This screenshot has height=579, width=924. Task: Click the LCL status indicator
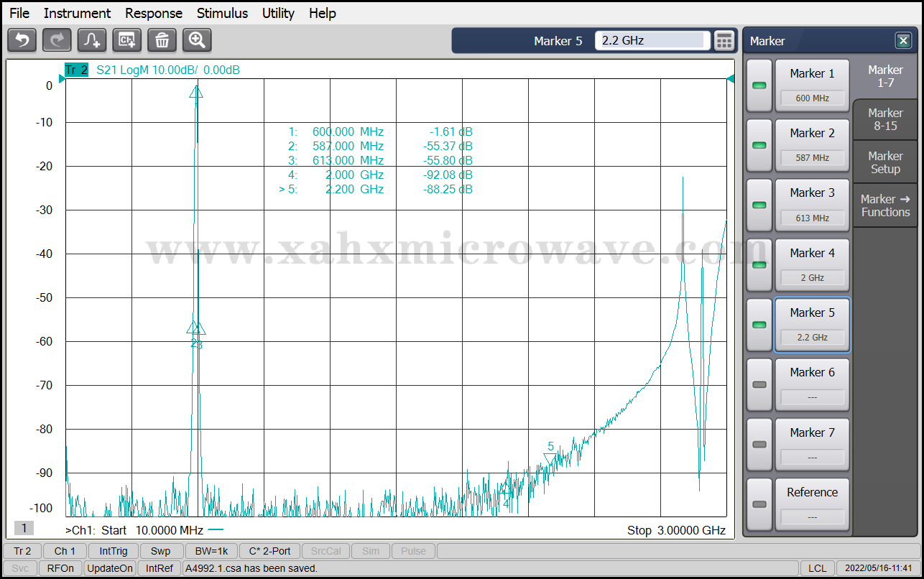click(817, 568)
